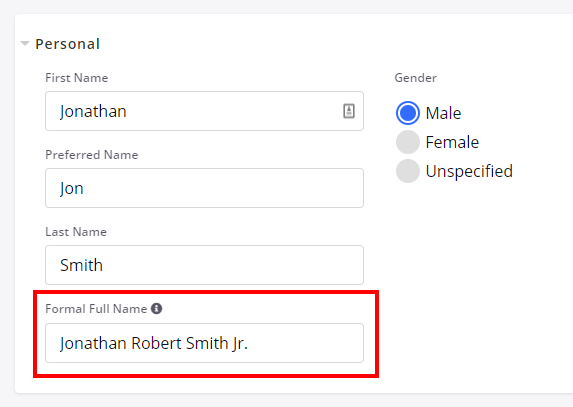Viewport: 573px width, 407px height.
Task: Select the Unspecified gender radio button
Action: tap(407, 171)
